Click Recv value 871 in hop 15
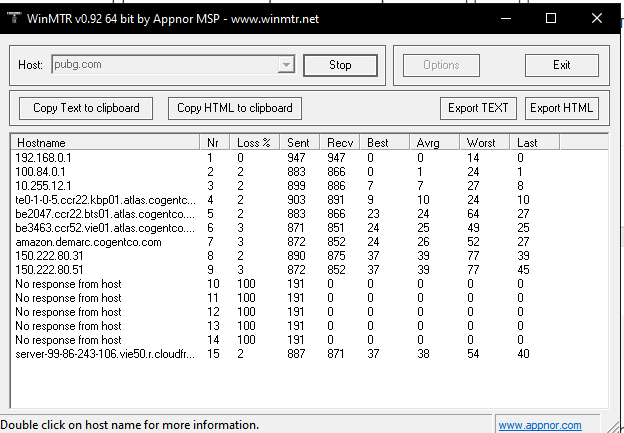This screenshot has width=624, height=433. pos(336,354)
